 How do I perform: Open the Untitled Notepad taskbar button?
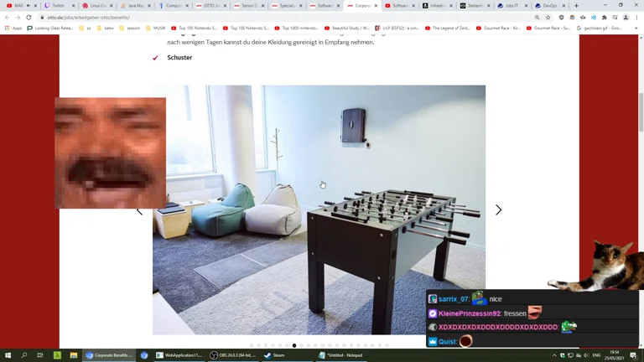coord(341,355)
